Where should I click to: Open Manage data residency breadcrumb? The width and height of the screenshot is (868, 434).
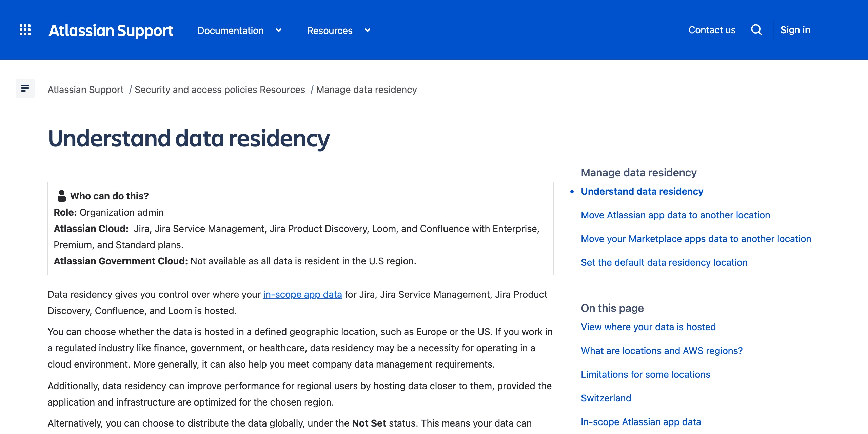pos(367,90)
